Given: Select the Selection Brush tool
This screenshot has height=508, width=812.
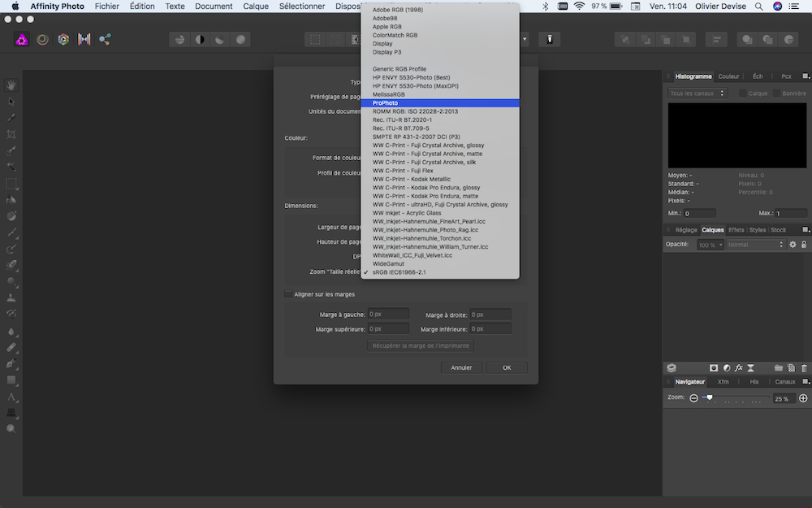Looking at the screenshot, I should click(11, 151).
